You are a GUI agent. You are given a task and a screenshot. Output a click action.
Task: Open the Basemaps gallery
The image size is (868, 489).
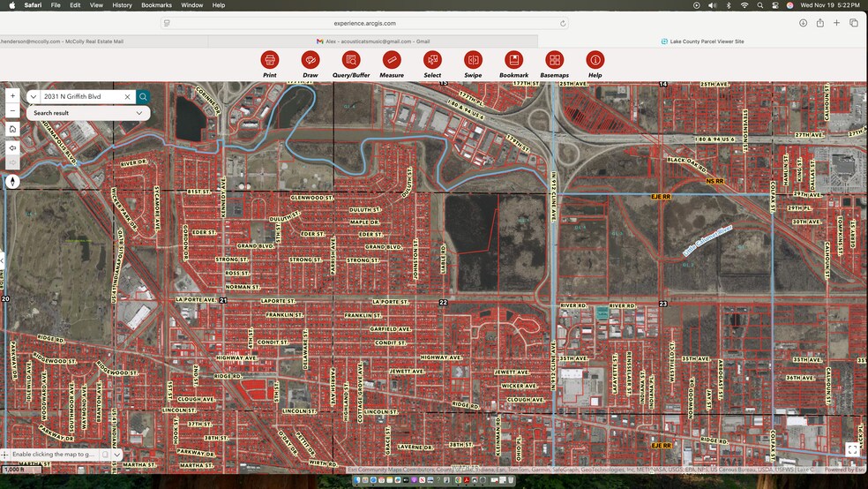pos(554,60)
